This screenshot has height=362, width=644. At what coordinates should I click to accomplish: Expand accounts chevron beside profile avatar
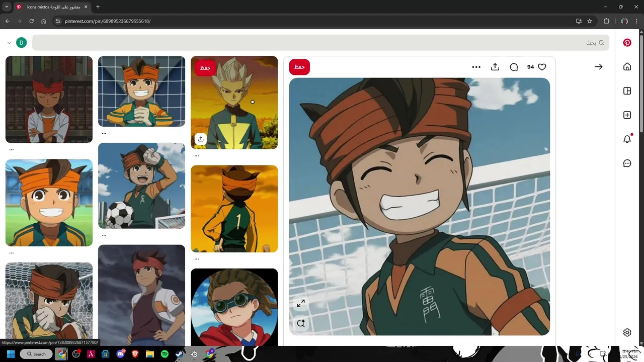[9, 43]
